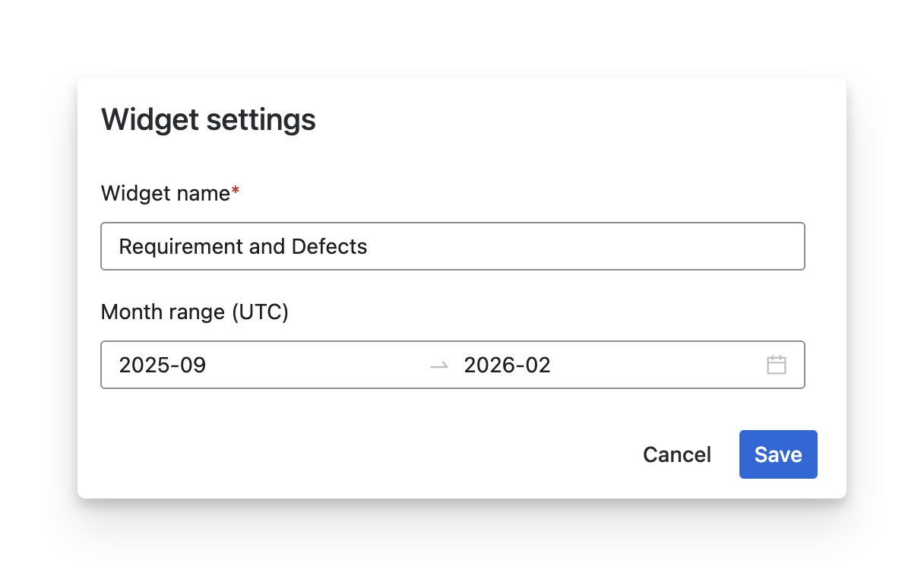924x576 pixels.
Task: Save the widget settings
Action: (x=777, y=454)
